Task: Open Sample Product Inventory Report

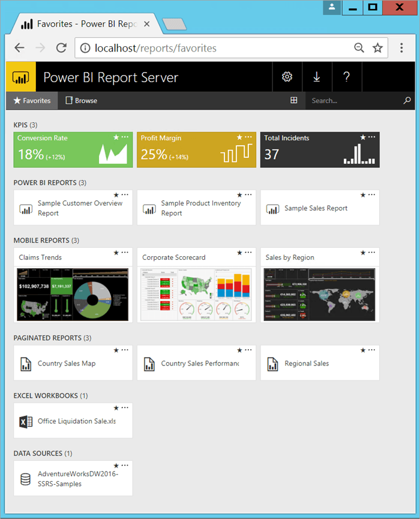Action: click(196, 208)
